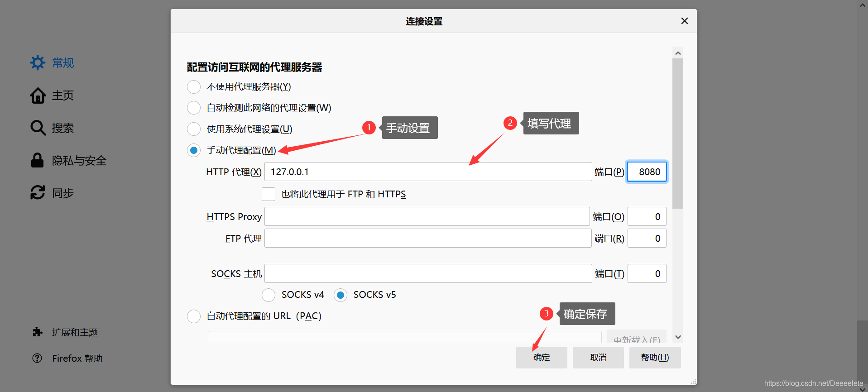The height and width of the screenshot is (392, 868).
Task: Select 使用系统代理设置 radio button
Action: (x=194, y=129)
